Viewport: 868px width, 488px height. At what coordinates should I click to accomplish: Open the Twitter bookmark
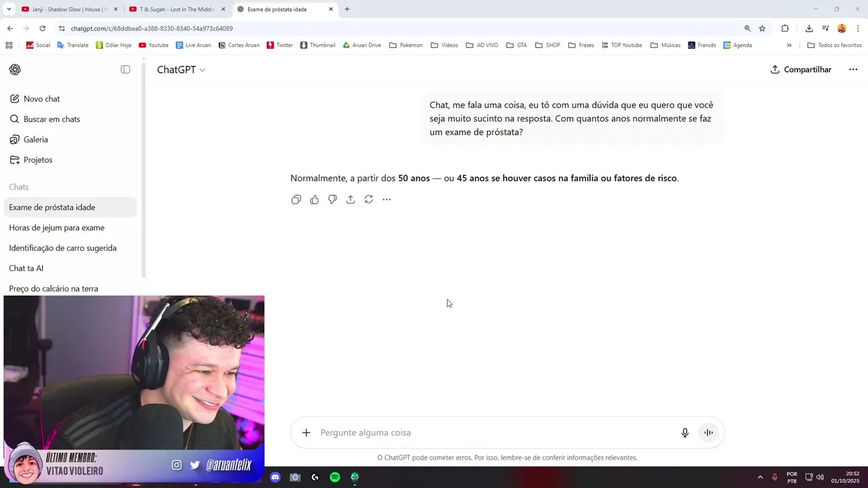(x=280, y=45)
